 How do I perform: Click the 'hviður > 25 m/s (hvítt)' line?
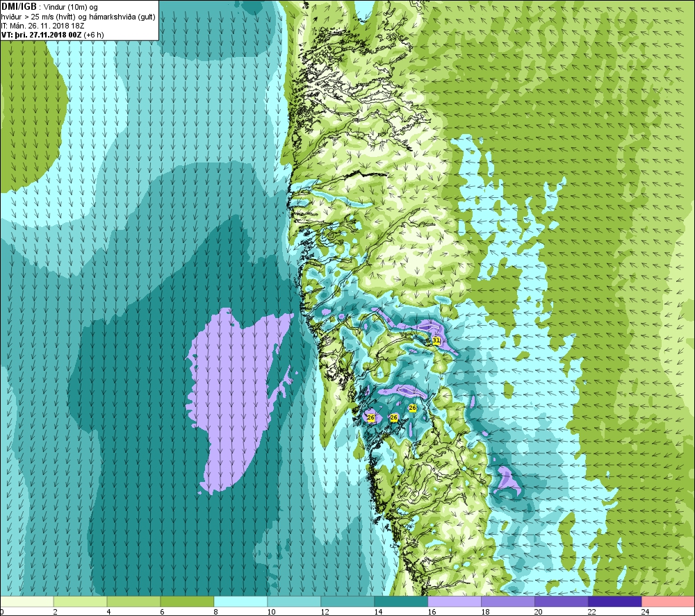(39, 17)
